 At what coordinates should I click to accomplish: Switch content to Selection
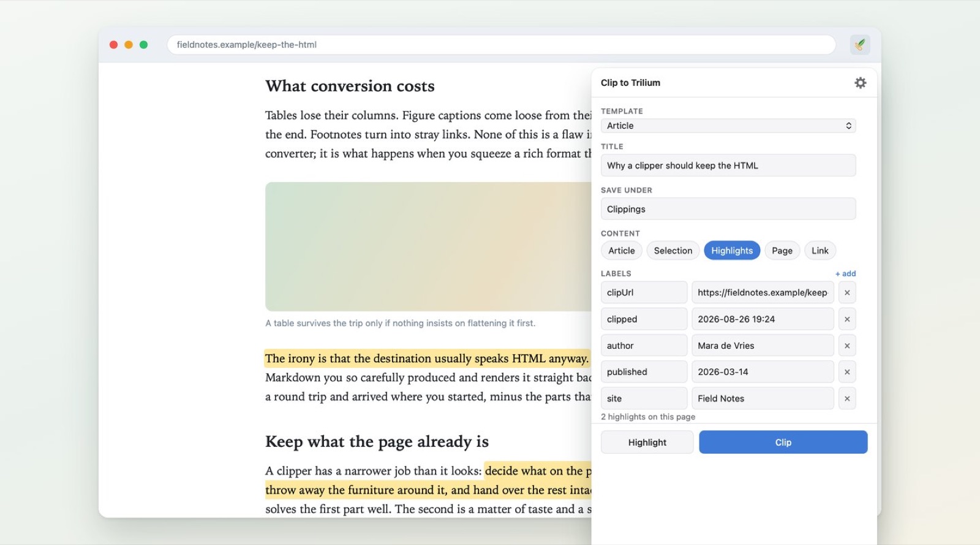click(x=673, y=250)
